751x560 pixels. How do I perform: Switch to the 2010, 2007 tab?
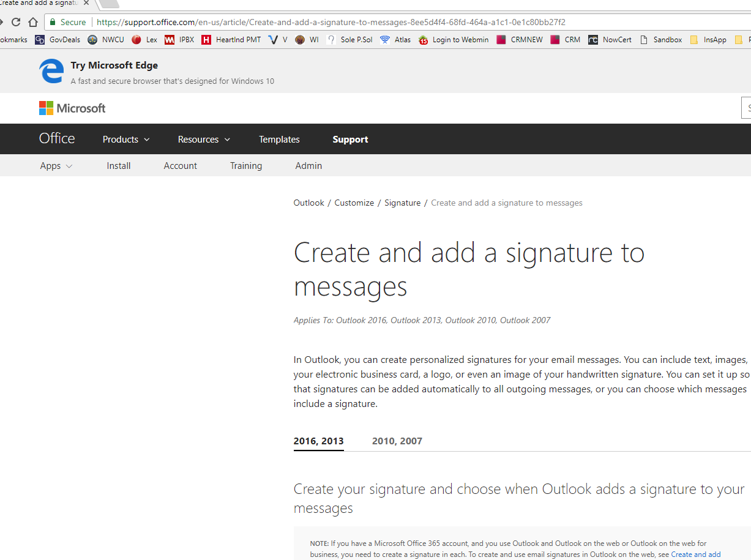point(397,441)
